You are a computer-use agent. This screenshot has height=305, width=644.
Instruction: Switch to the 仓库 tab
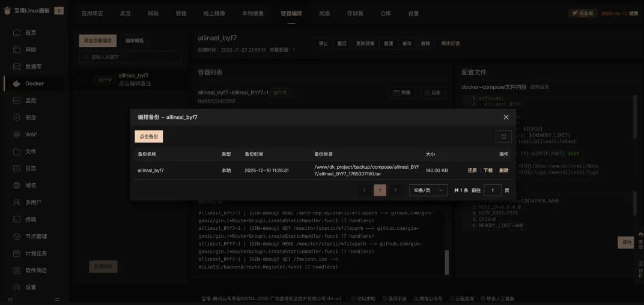coord(385,13)
